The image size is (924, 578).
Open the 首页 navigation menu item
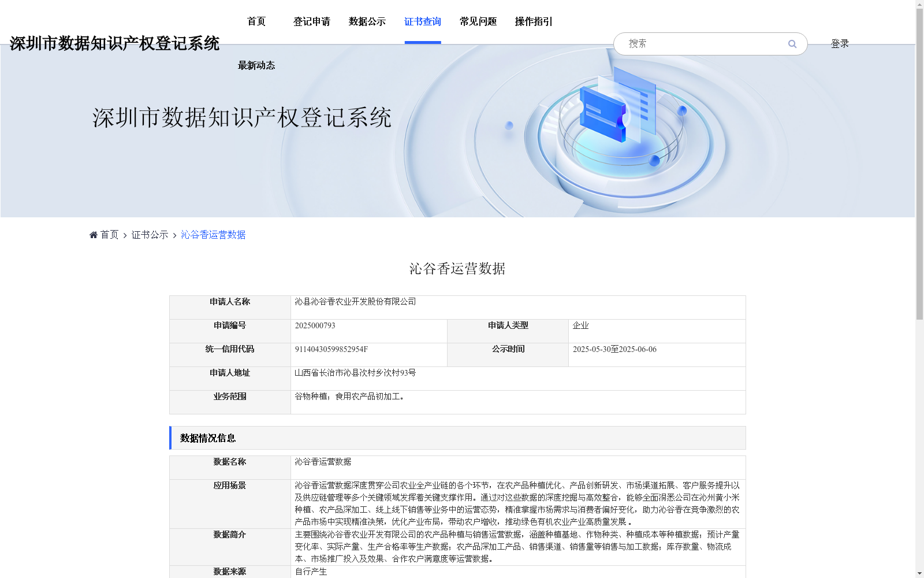pyautogui.click(x=256, y=21)
